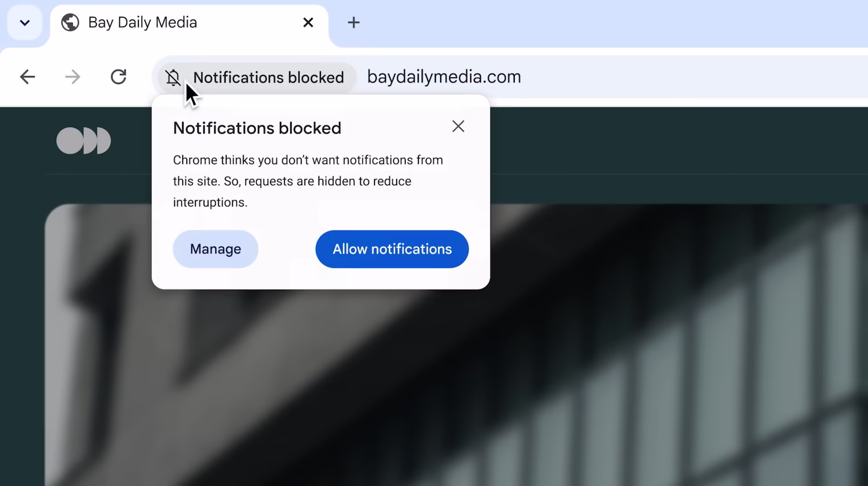This screenshot has height=486, width=868.
Task: Open the tab search chevron dropdown
Action: 25,23
